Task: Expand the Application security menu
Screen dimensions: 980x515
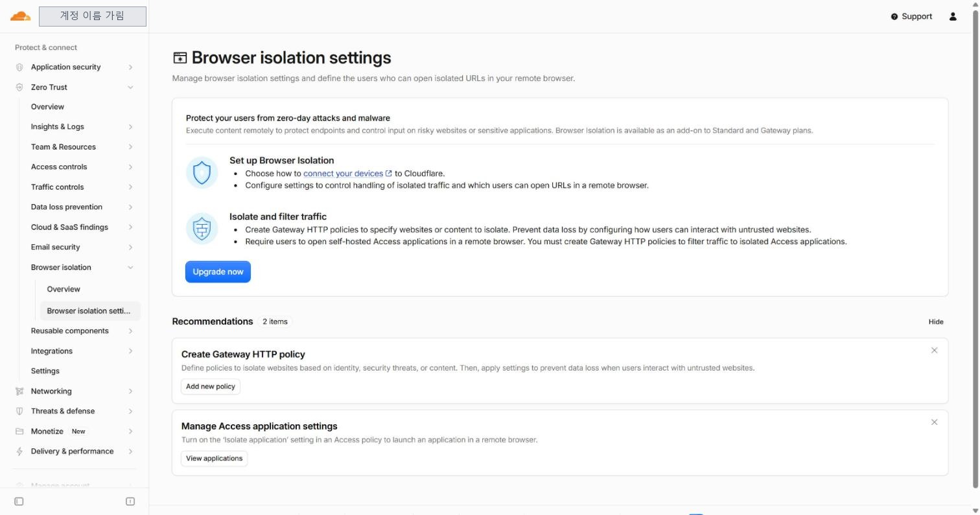Action: tap(130, 67)
